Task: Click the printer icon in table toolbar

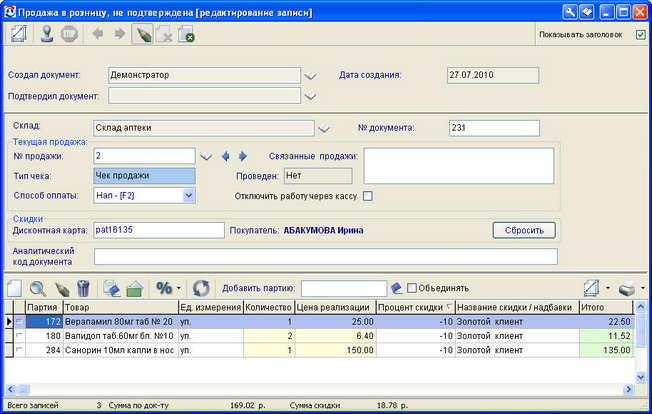Action: 627,288
